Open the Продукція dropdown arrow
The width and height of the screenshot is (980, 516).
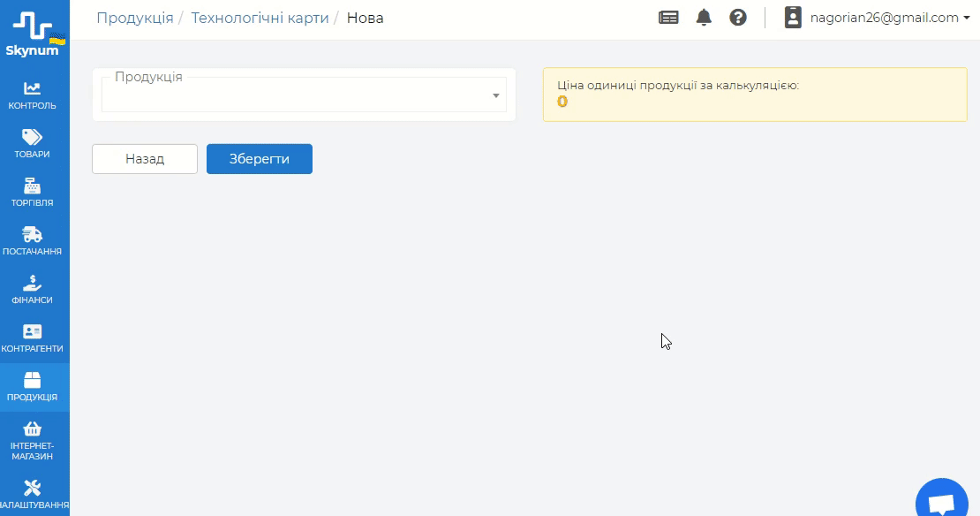pos(495,95)
